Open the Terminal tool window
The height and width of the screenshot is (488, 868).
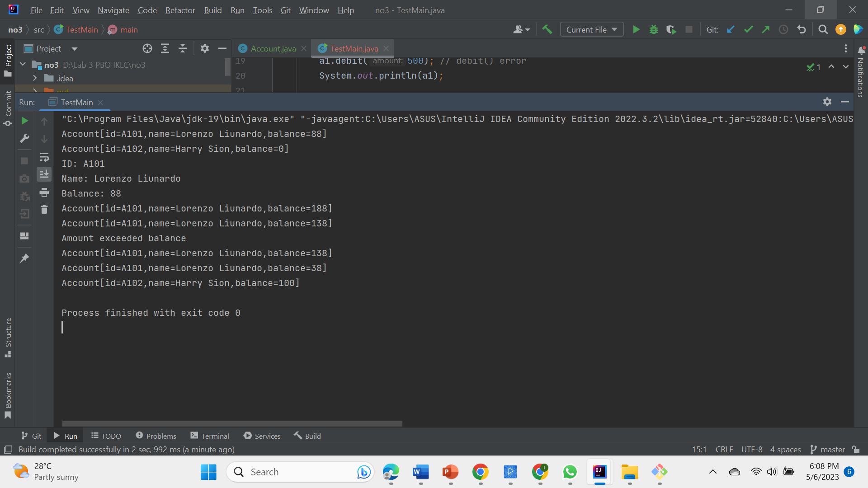tap(209, 436)
